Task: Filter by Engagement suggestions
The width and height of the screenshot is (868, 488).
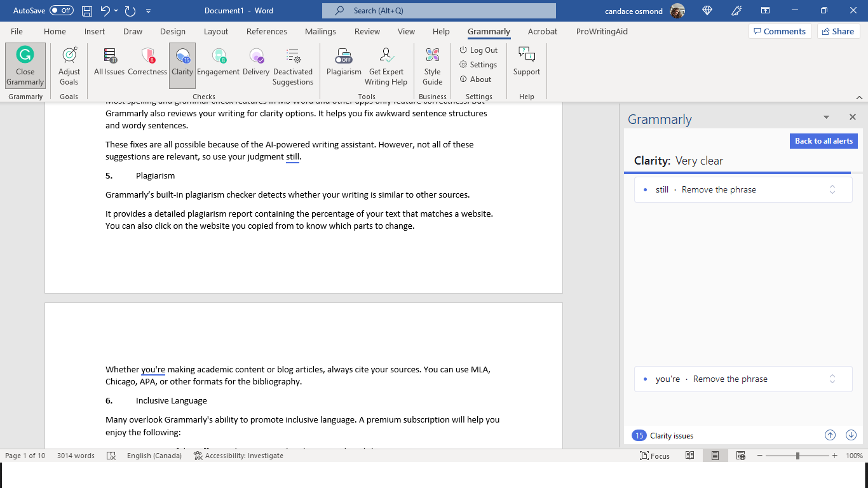Action: (218, 62)
